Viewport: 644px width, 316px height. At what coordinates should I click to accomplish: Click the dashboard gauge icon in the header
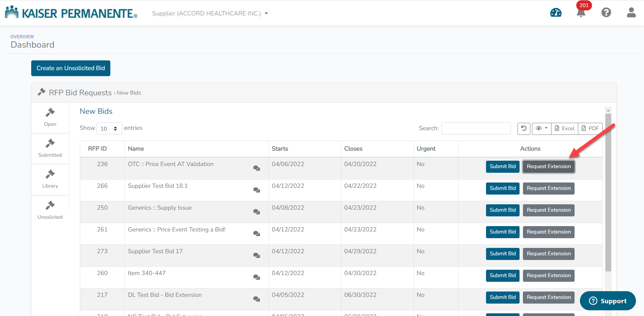pyautogui.click(x=556, y=12)
